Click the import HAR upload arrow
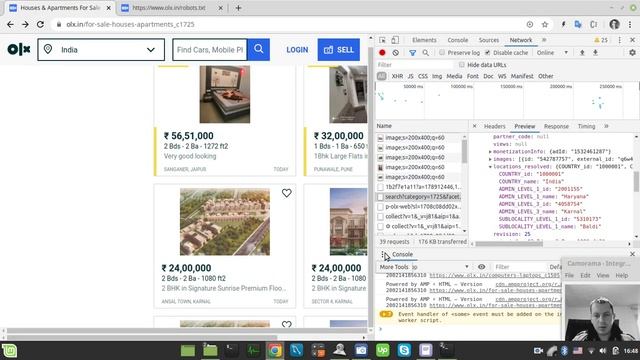640x360 pixels. pos(582,53)
